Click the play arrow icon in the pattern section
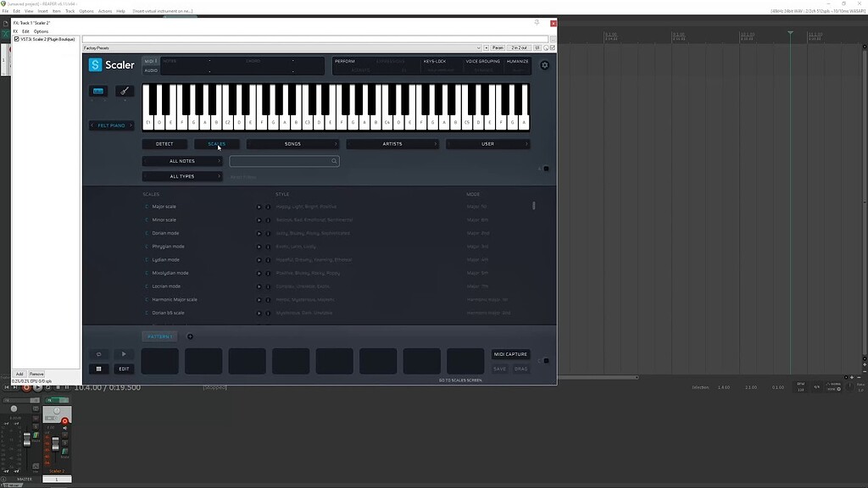 pyautogui.click(x=123, y=354)
